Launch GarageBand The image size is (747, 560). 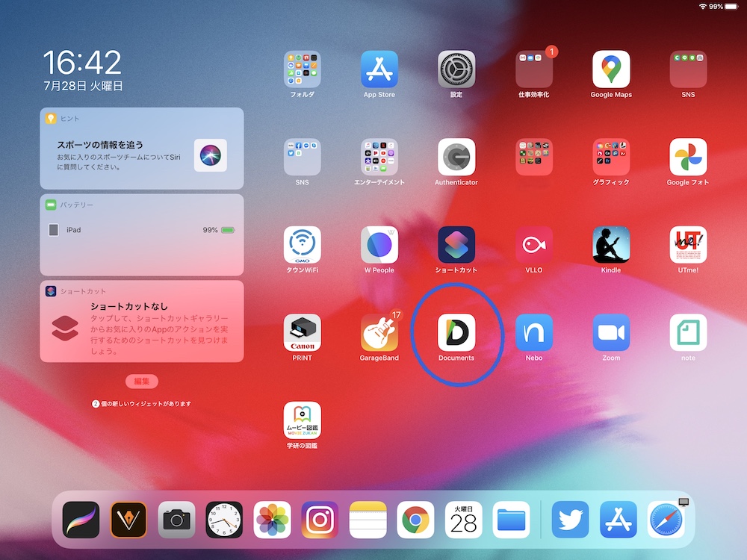click(x=379, y=332)
